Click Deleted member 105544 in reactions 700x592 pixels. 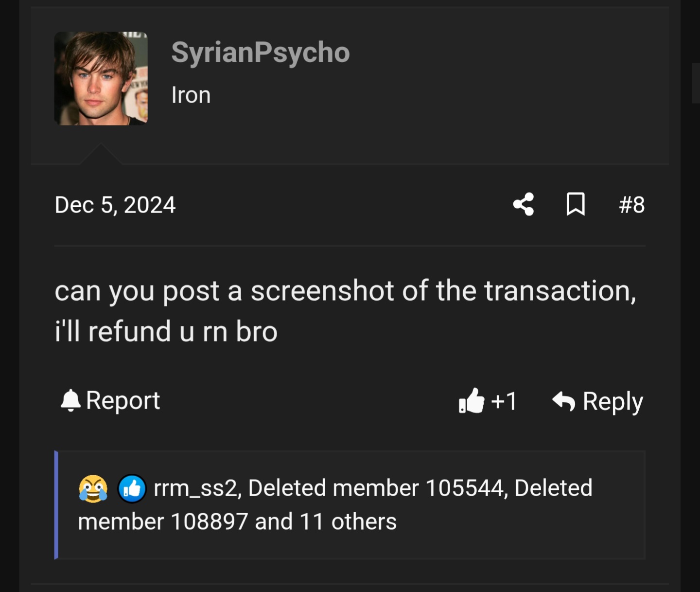point(375,488)
